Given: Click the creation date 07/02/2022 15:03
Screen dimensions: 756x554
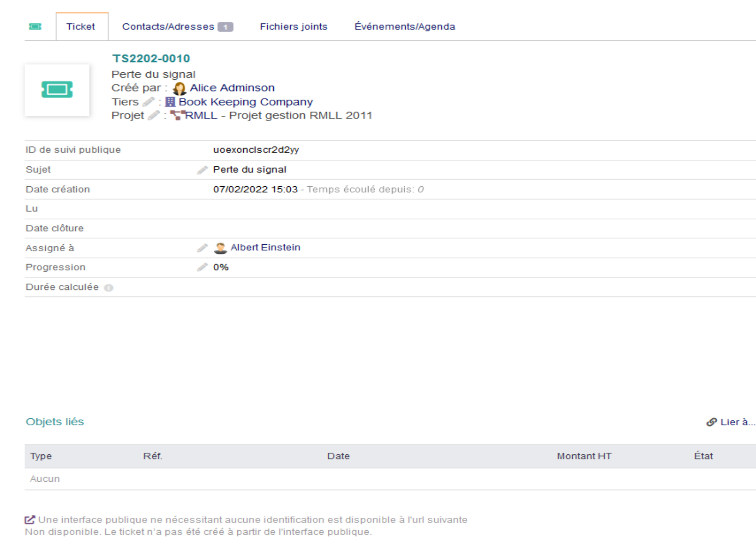Looking at the screenshot, I should coord(256,189).
